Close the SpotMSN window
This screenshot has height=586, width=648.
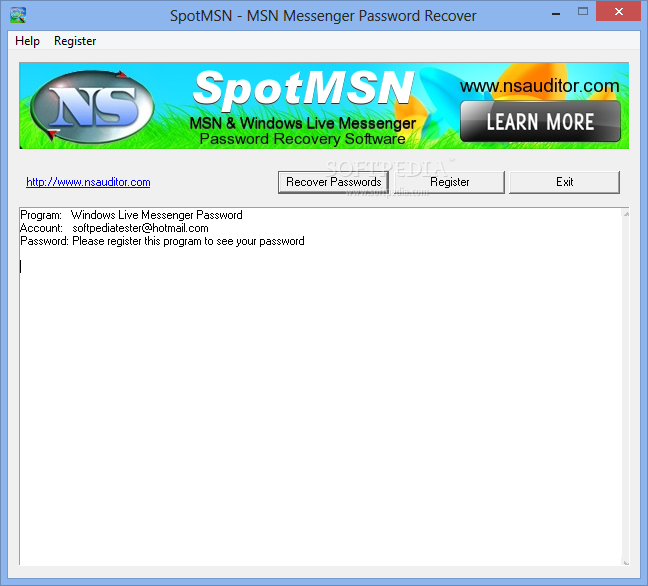[x=618, y=12]
